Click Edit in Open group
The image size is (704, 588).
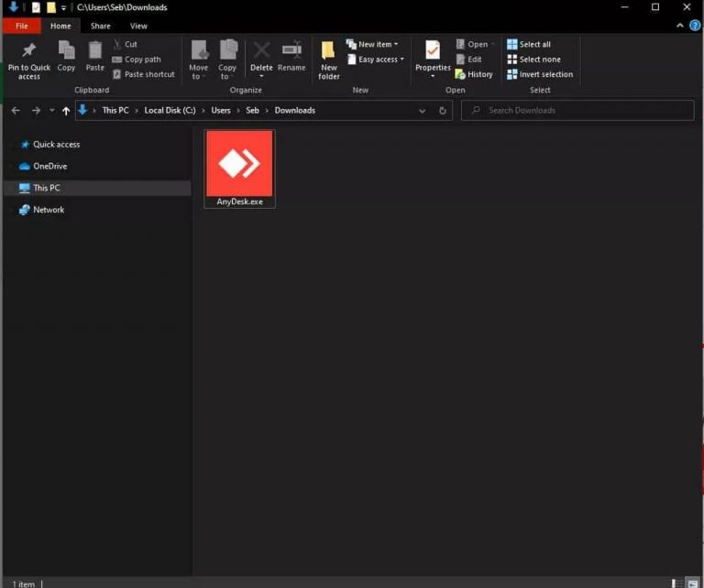coord(469,60)
